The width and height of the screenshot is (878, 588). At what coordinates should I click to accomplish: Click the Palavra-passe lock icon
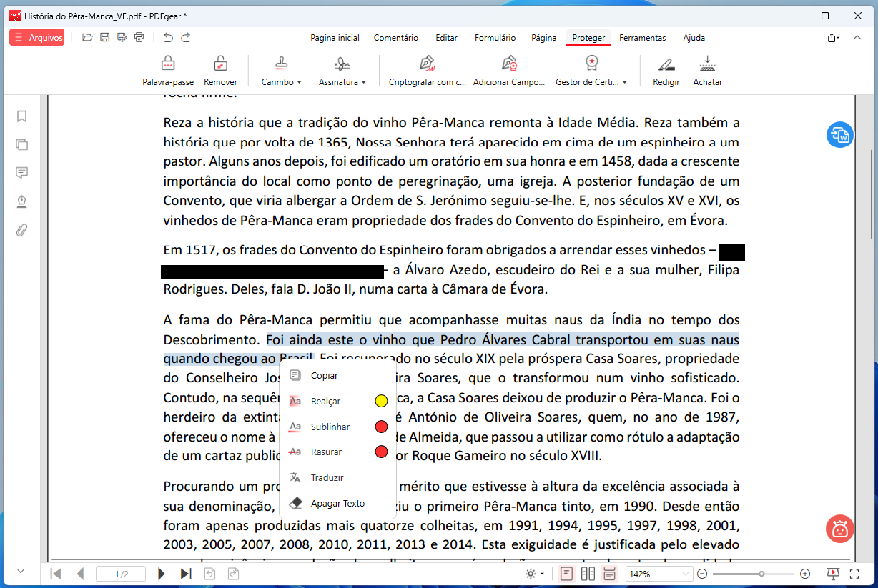tap(168, 65)
